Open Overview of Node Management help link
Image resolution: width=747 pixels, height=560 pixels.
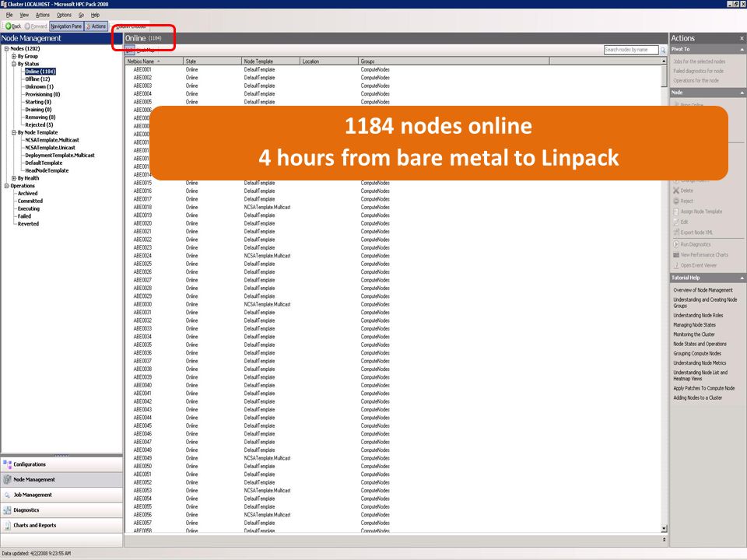pyautogui.click(x=703, y=290)
